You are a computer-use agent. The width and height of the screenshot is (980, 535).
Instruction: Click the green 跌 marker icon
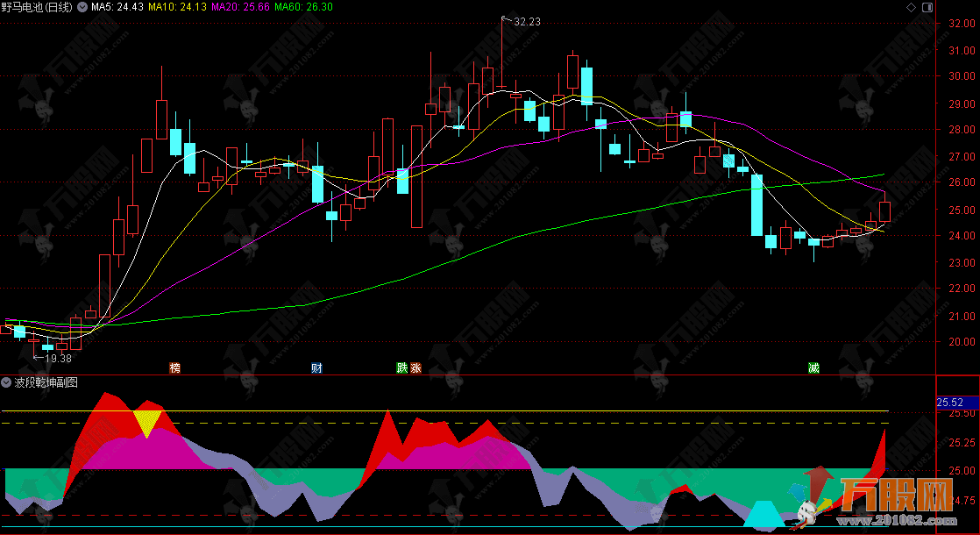401,368
